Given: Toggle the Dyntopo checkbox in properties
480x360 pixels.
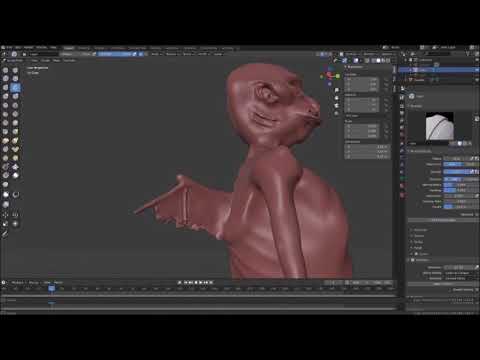Looking at the screenshot, I should [x=413, y=260].
